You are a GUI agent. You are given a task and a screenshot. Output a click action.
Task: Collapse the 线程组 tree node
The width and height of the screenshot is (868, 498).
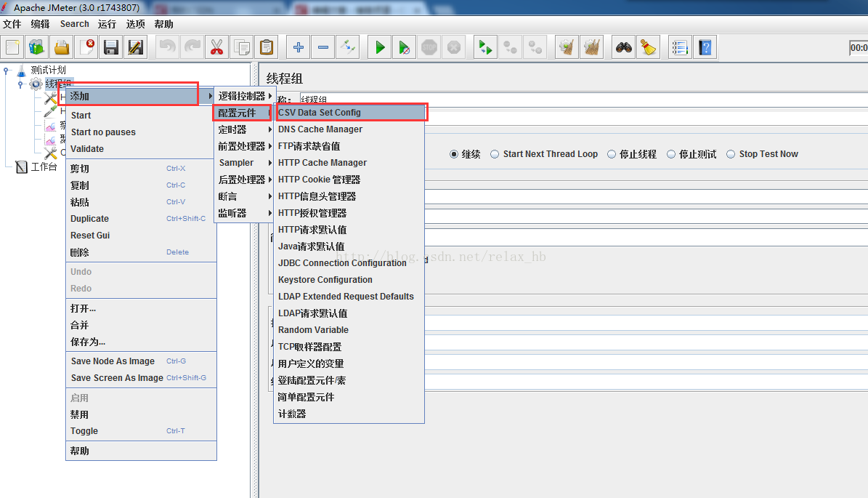tap(20, 84)
